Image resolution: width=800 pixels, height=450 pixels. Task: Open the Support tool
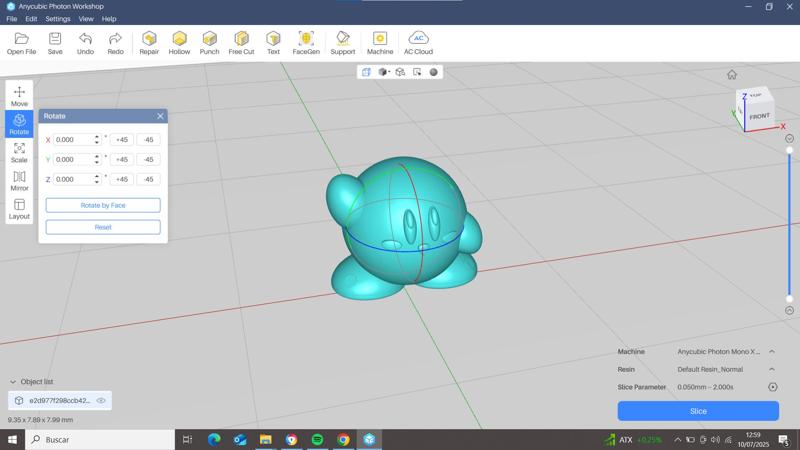(343, 43)
